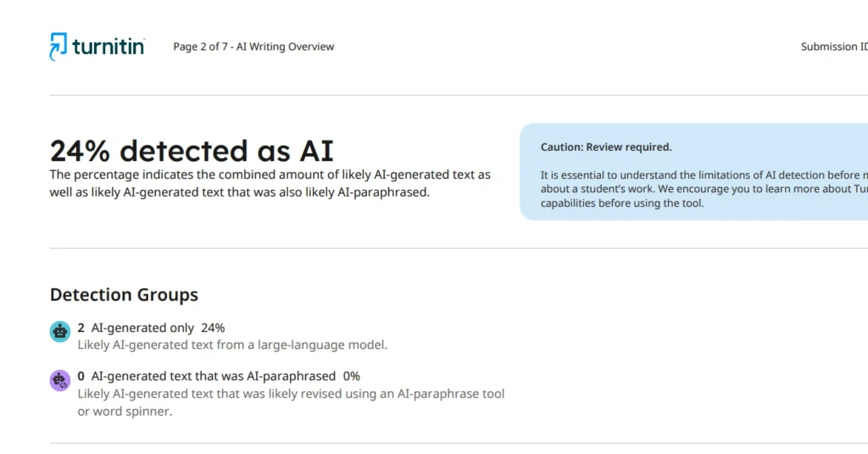Click the Caution: Review required title
This screenshot has width=868, height=454.
606,147
